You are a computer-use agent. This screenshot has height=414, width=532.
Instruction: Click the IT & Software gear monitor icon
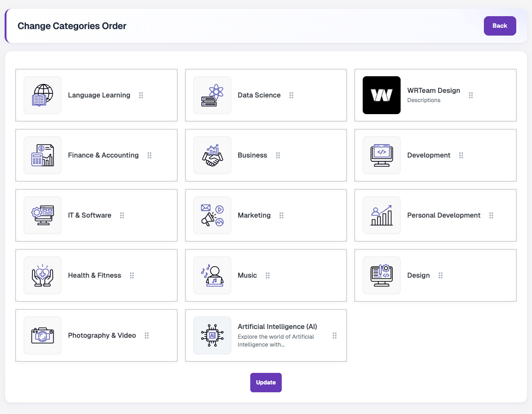43,215
